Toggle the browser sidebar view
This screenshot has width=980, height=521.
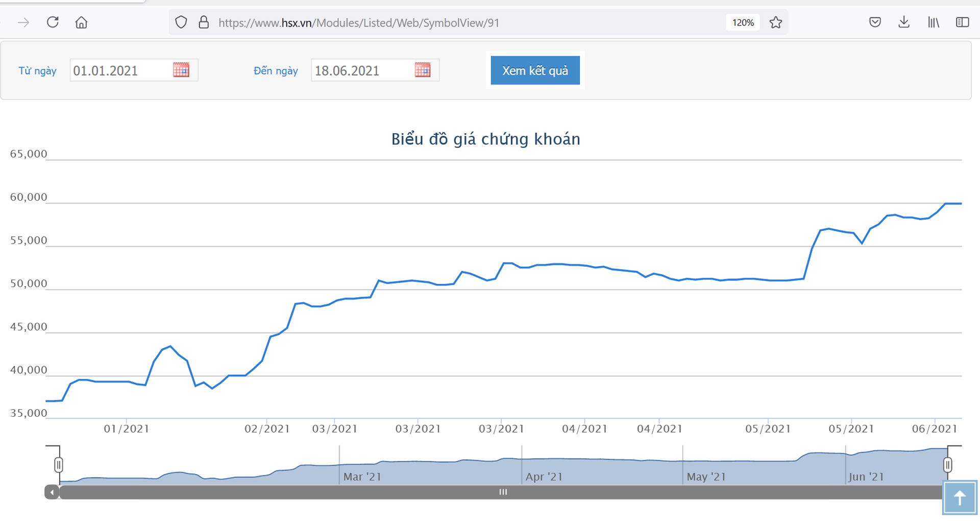962,22
